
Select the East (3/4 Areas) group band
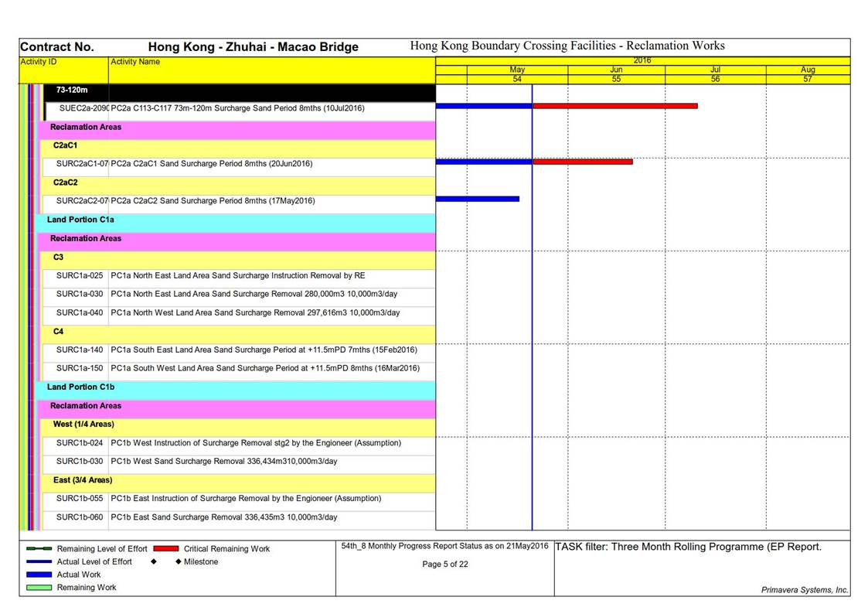pos(239,483)
